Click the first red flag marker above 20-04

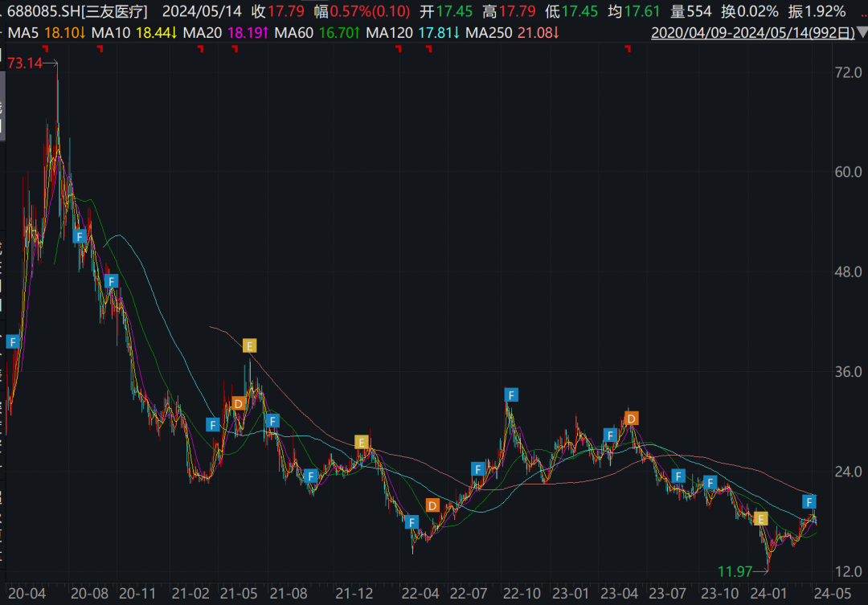click(45, 49)
